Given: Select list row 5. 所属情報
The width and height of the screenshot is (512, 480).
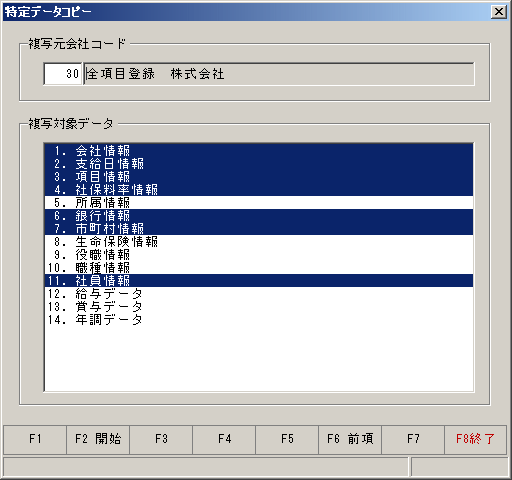Looking at the screenshot, I should [259, 202].
